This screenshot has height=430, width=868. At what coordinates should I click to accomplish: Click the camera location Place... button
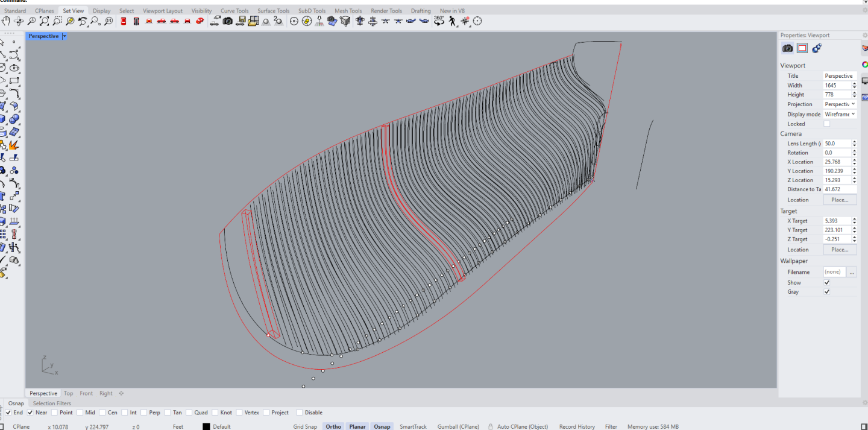pos(840,200)
